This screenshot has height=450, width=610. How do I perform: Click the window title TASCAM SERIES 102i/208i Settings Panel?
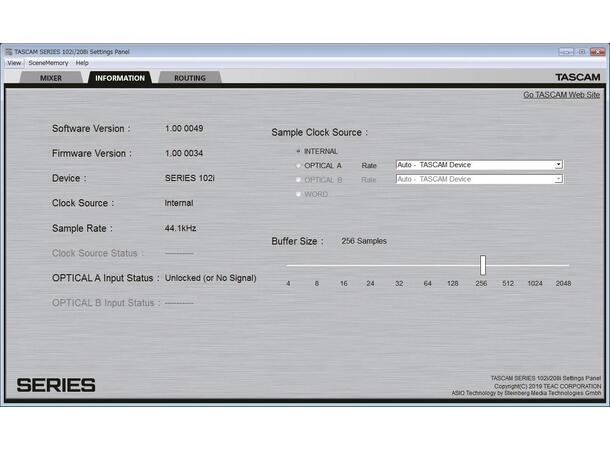point(72,52)
